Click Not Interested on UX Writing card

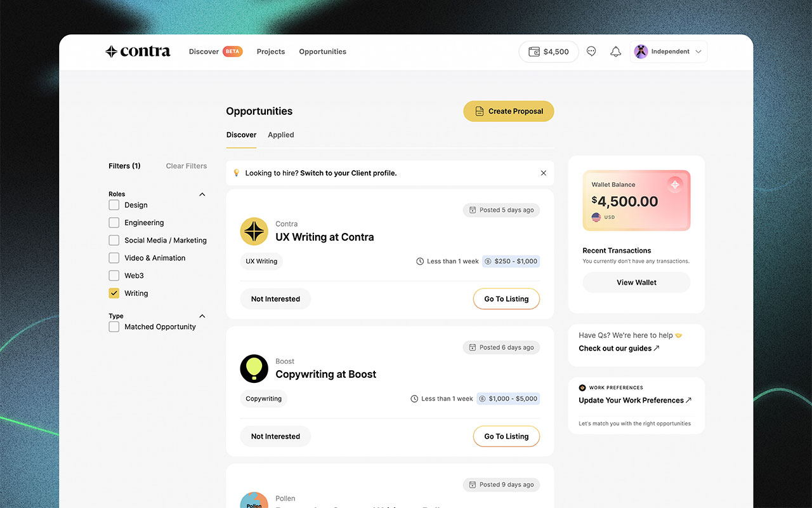275,299
